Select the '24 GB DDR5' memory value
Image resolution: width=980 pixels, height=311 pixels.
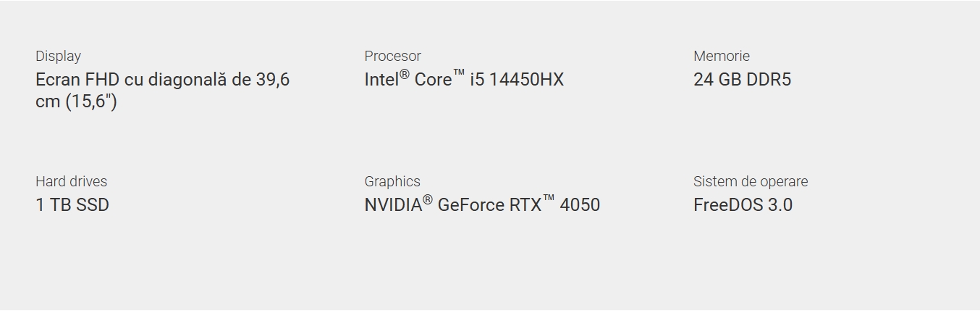pos(742,80)
